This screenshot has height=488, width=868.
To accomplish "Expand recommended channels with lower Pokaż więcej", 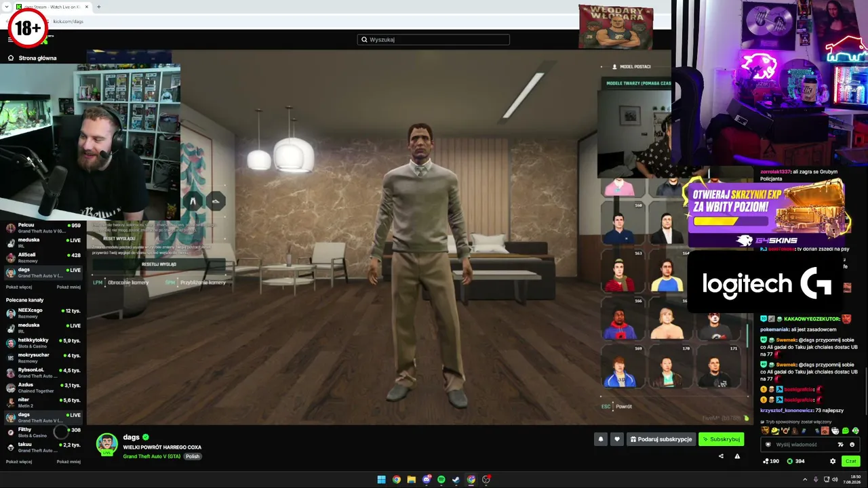I will click(19, 462).
